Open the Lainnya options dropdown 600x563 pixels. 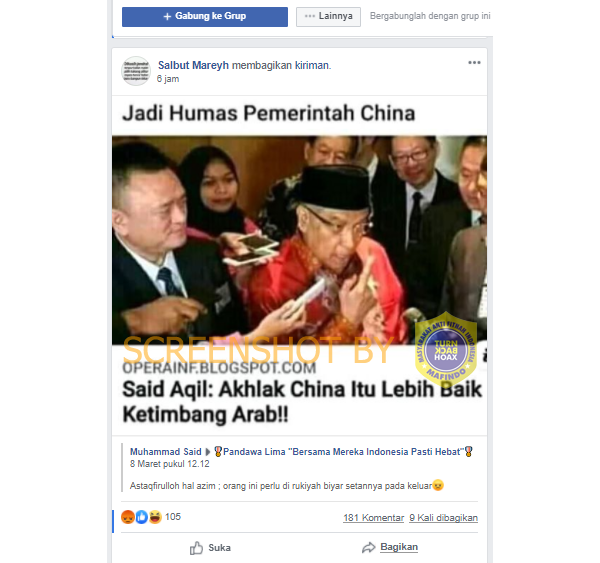click(328, 16)
